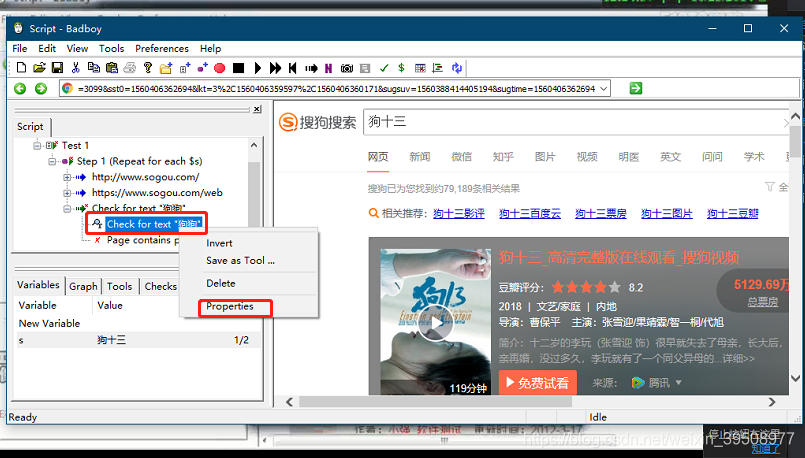The height and width of the screenshot is (458, 805).
Task: Toggle the purple N record mode icon
Action: coord(329,68)
